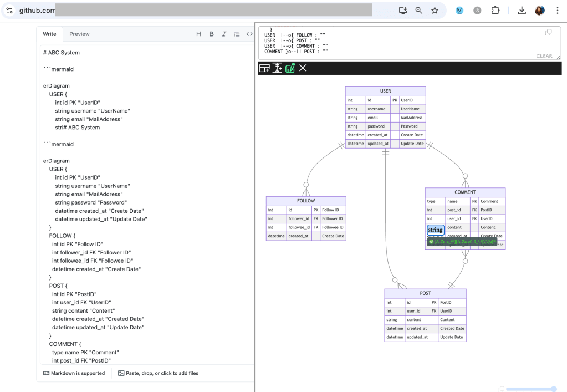Toggle bold formatting in markdown toolbar
567x392 pixels.
click(x=212, y=34)
